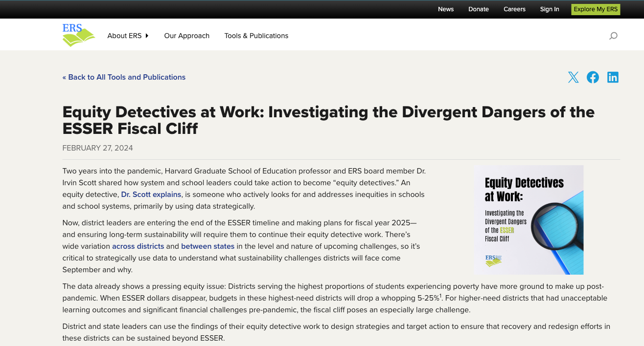Click the Explore My ERS button
This screenshot has height=346, width=644.
[x=596, y=9]
